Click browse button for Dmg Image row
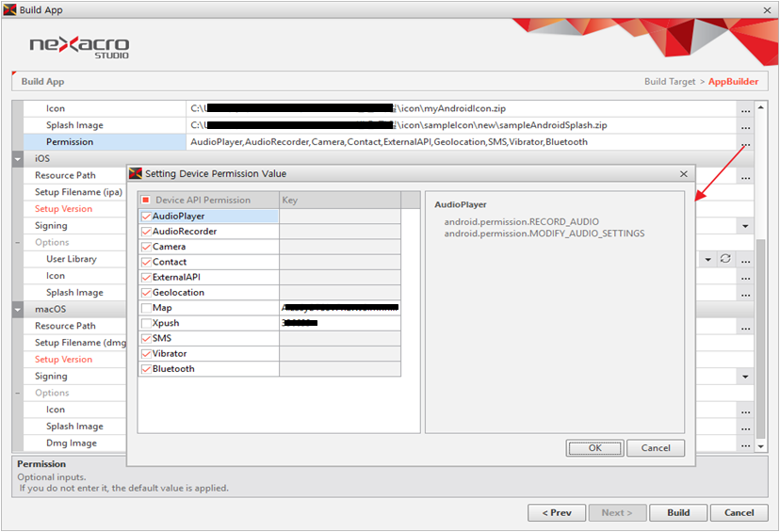780x532 pixels. tap(745, 443)
